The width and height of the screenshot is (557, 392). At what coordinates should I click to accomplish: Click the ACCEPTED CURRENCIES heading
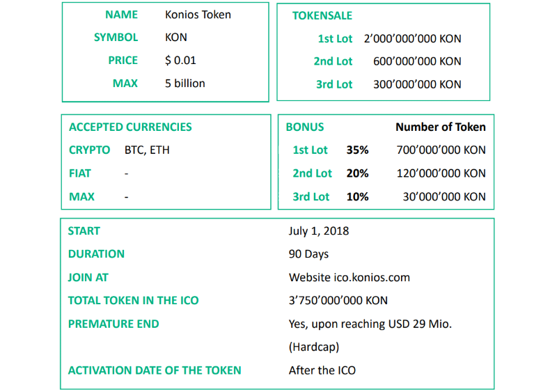click(130, 127)
